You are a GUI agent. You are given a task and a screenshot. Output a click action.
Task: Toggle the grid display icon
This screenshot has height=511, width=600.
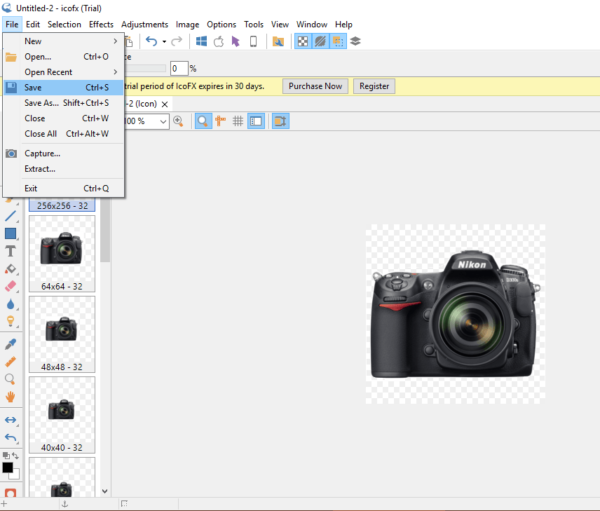pyautogui.click(x=238, y=121)
